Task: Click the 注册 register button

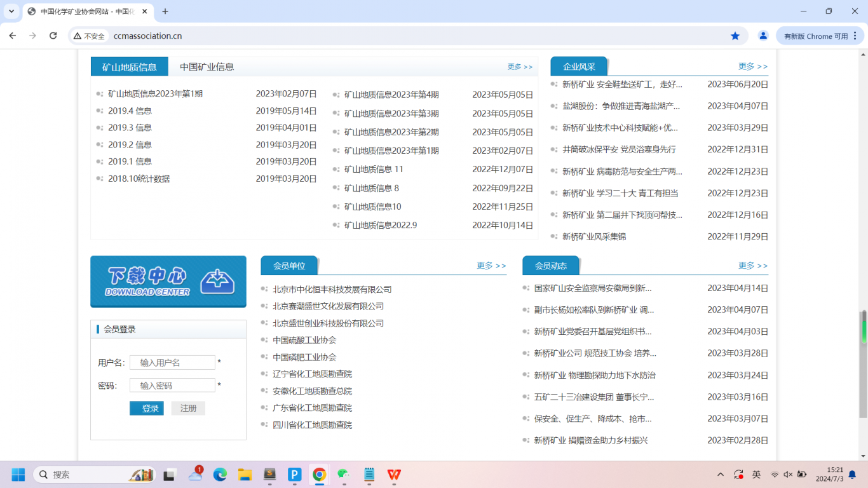Action: [x=188, y=408]
